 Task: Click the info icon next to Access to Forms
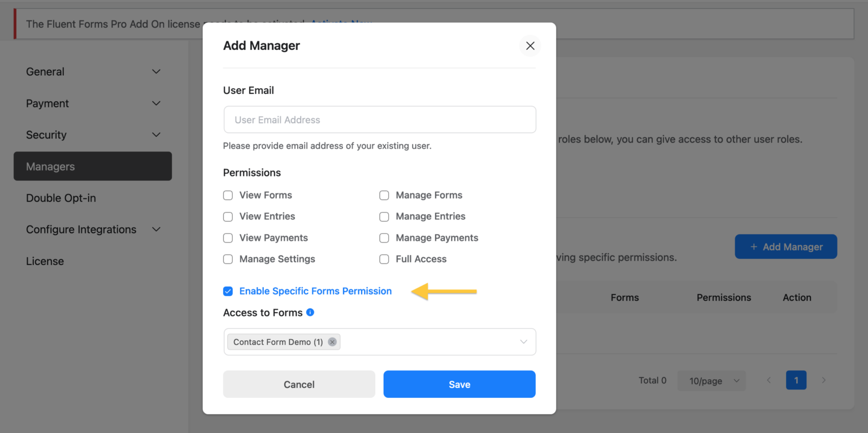click(310, 312)
